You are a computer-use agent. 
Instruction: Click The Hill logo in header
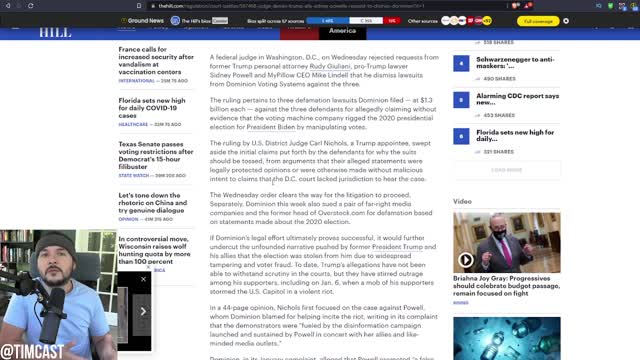55,33
